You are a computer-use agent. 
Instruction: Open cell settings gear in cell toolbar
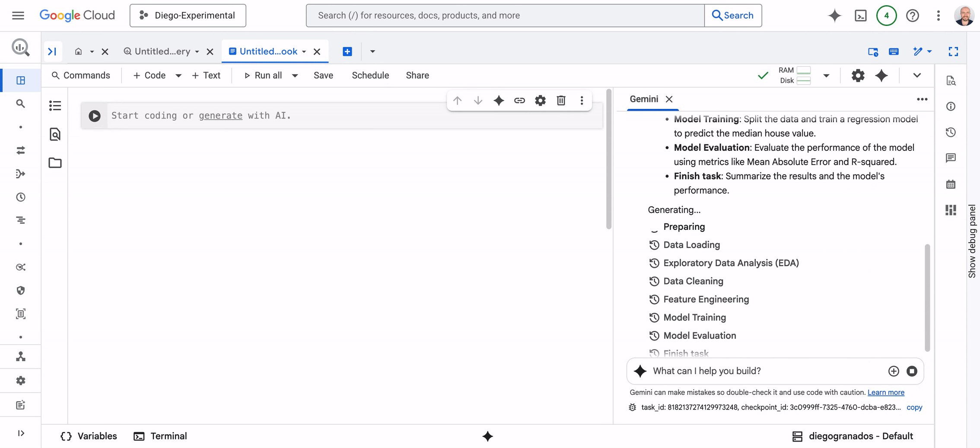tap(540, 101)
